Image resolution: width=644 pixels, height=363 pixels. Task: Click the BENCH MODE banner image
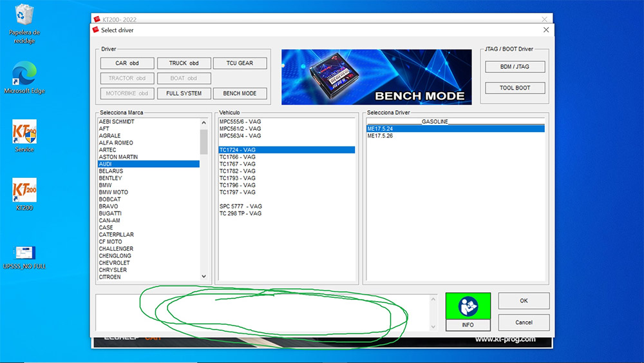click(x=376, y=77)
